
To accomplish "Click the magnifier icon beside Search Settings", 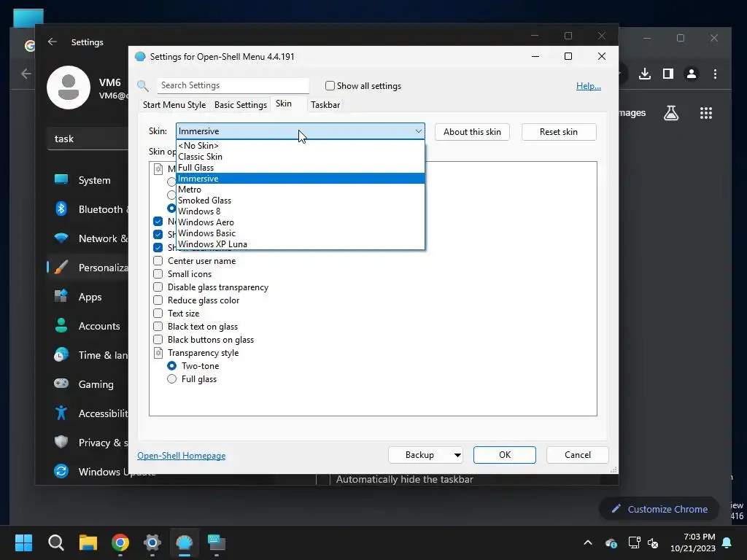I will [x=143, y=86].
